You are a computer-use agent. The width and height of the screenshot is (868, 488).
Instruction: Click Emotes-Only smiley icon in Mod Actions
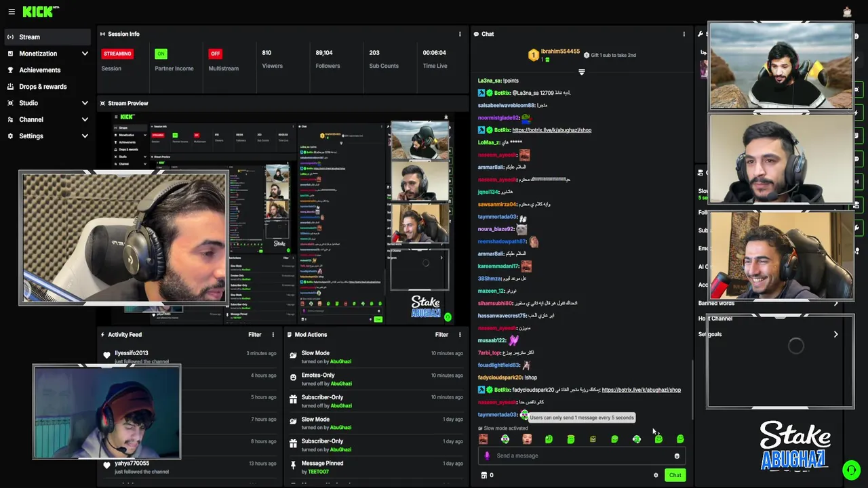(293, 378)
